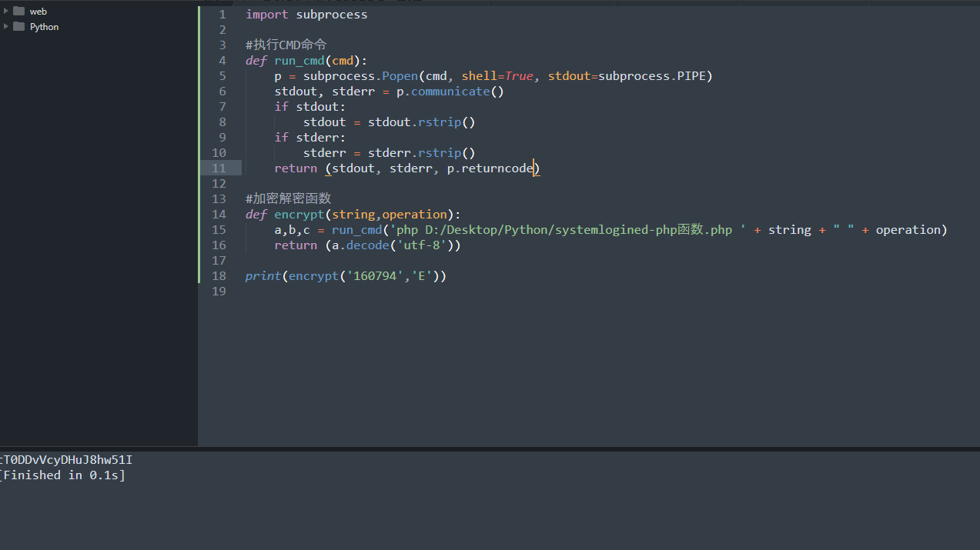Screen dimensions: 980x550
Task: Click the run_cmd function name on line 4
Action: [x=299, y=61]
